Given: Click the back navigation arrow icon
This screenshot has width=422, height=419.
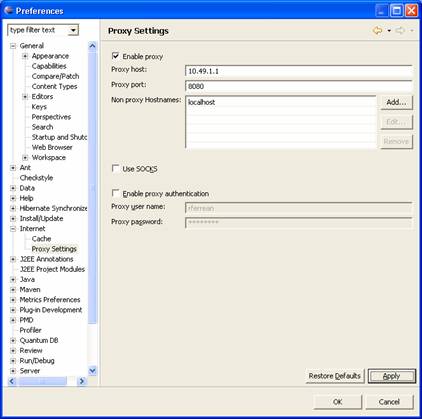Looking at the screenshot, I should 378,31.
